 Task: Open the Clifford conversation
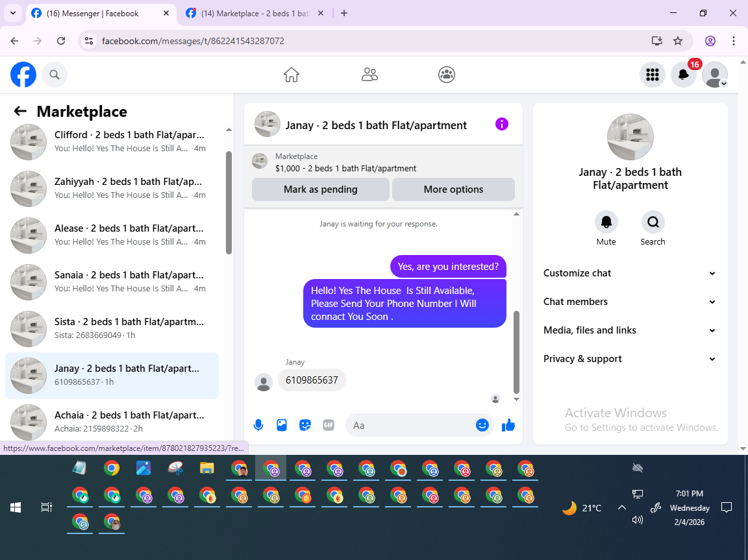[x=112, y=141]
